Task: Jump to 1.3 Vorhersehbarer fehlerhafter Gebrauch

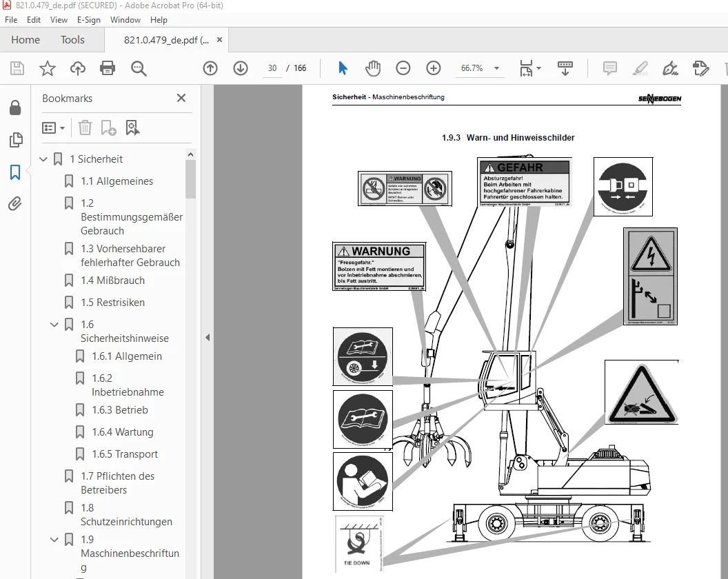Action: (130, 255)
